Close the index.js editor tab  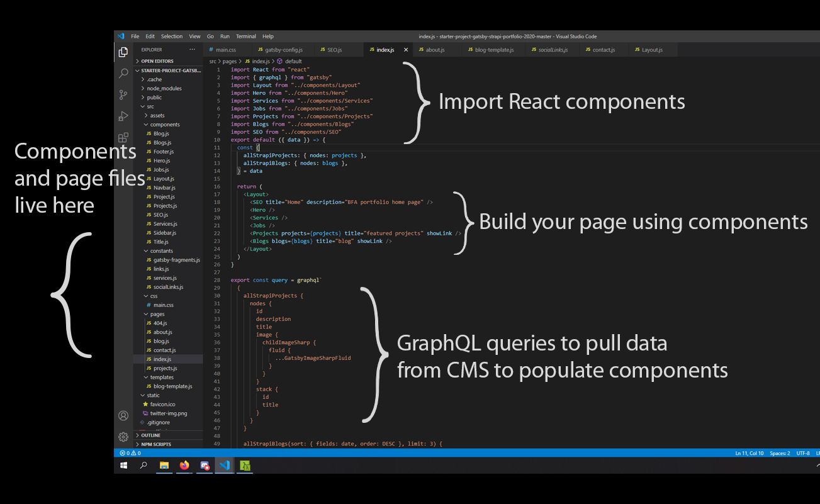(x=406, y=50)
